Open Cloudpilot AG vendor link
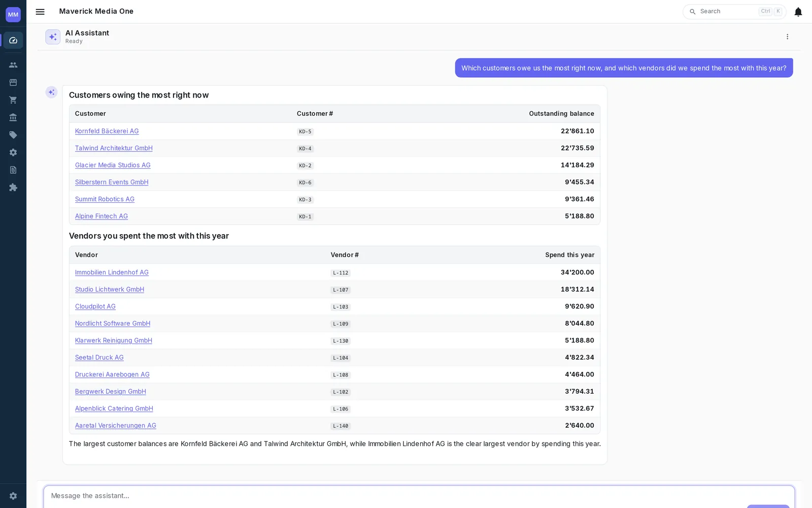Screen dimensions: 812x508 pyautogui.click(x=95, y=306)
